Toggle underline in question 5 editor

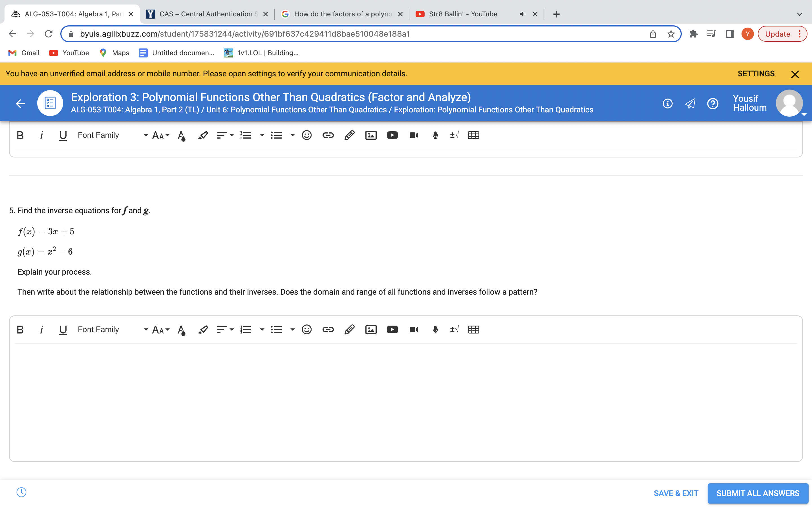(x=63, y=329)
